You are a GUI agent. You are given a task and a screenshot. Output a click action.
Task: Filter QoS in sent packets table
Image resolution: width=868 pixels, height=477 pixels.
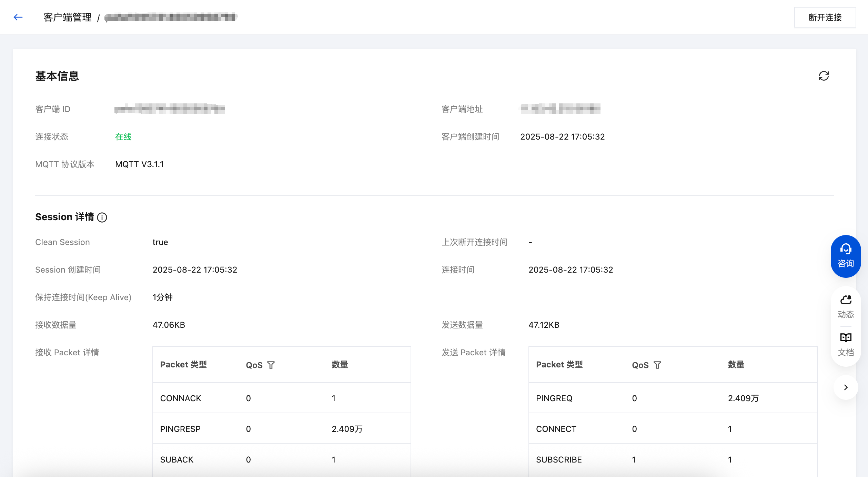(657, 365)
